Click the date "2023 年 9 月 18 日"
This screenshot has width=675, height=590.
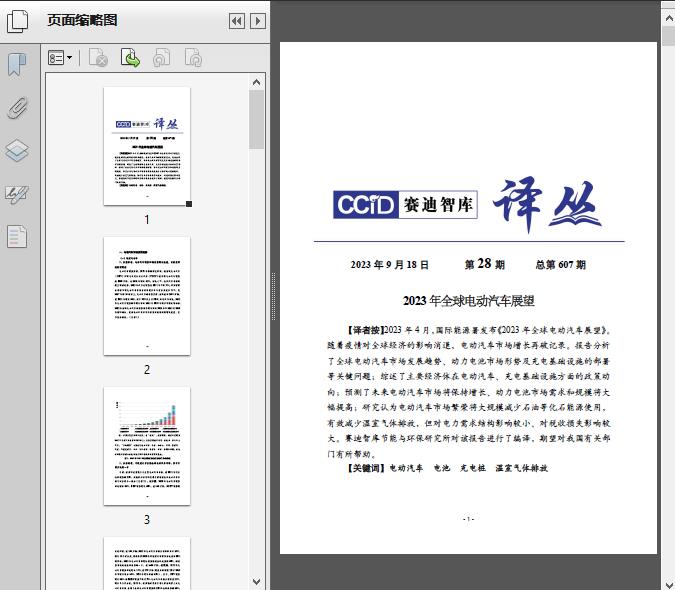[390, 265]
